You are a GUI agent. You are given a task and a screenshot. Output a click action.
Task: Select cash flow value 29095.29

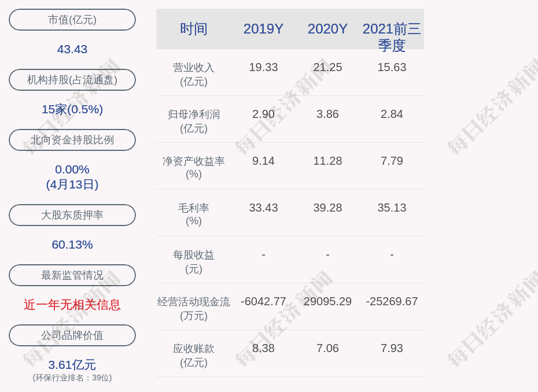[327, 301]
